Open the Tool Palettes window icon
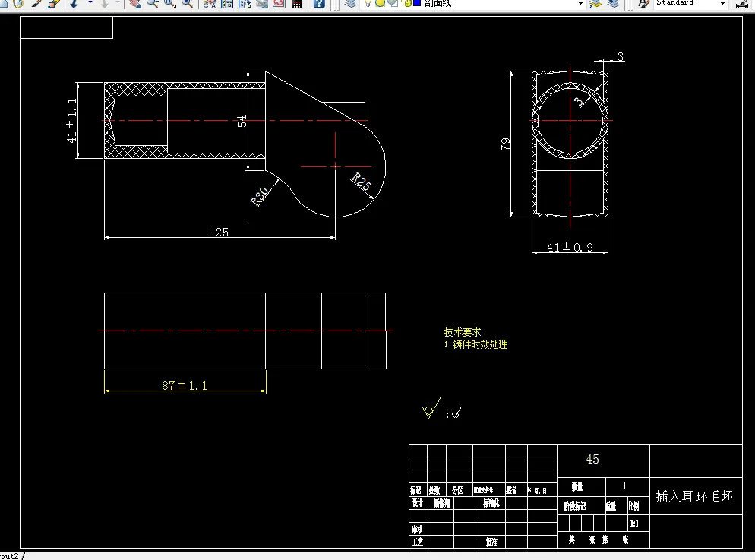This screenshot has width=755, height=560. click(x=244, y=3)
